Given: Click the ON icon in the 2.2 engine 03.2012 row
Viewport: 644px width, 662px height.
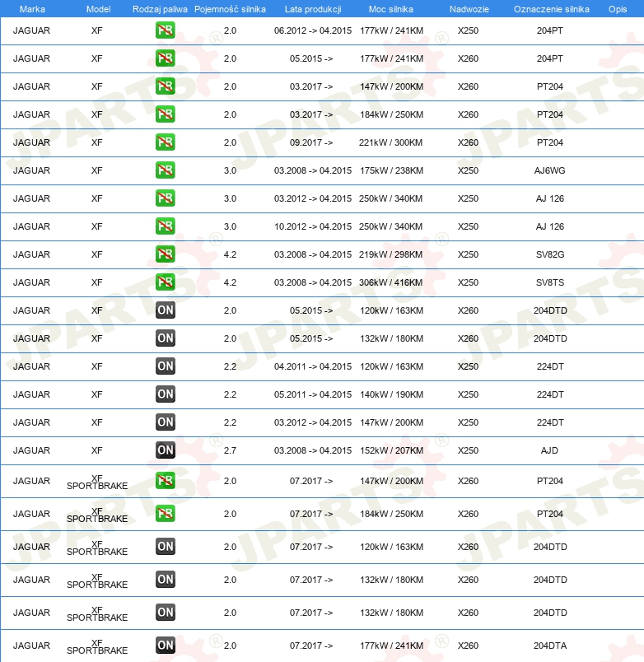Looking at the screenshot, I should 165,422.
